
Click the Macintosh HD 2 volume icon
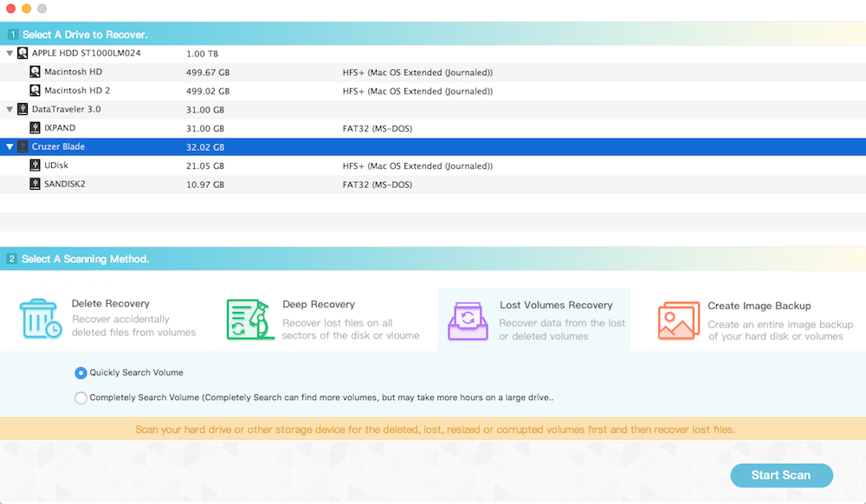pos(35,91)
